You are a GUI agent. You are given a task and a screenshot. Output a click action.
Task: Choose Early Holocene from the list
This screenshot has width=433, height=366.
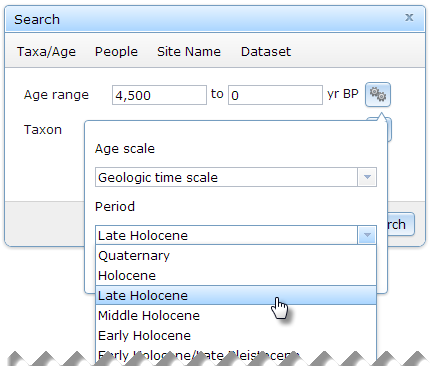236,336
